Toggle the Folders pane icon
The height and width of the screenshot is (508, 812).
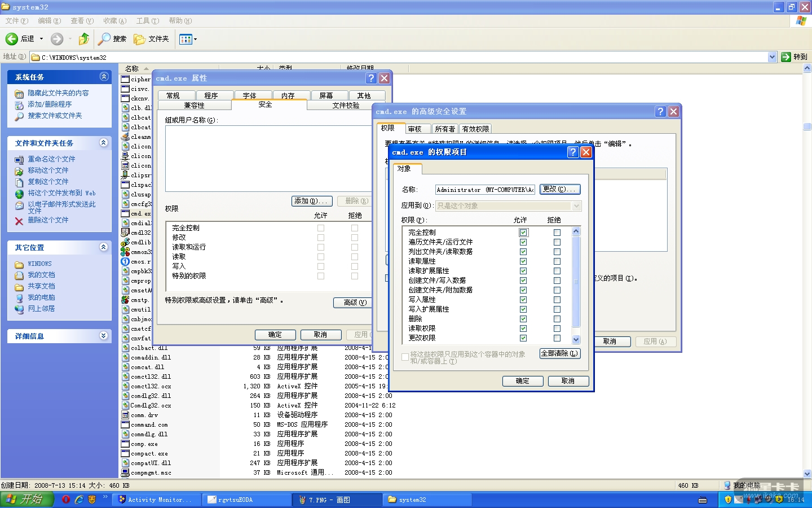(x=139, y=39)
